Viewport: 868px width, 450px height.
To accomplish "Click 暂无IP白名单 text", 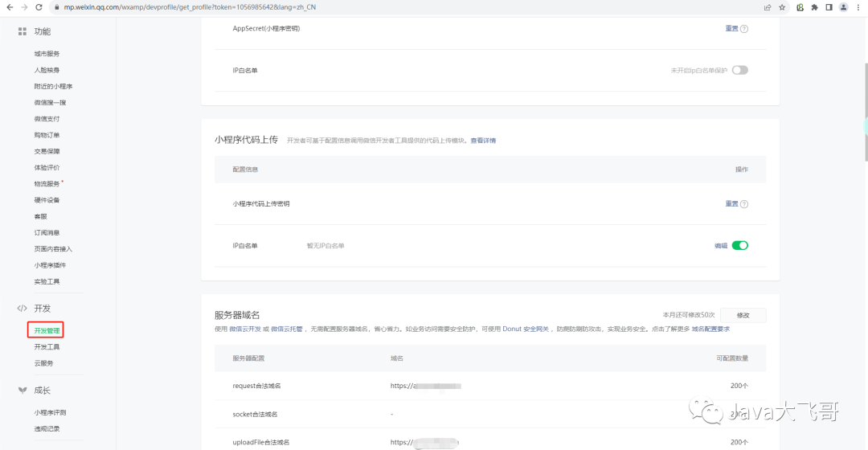I will click(325, 246).
